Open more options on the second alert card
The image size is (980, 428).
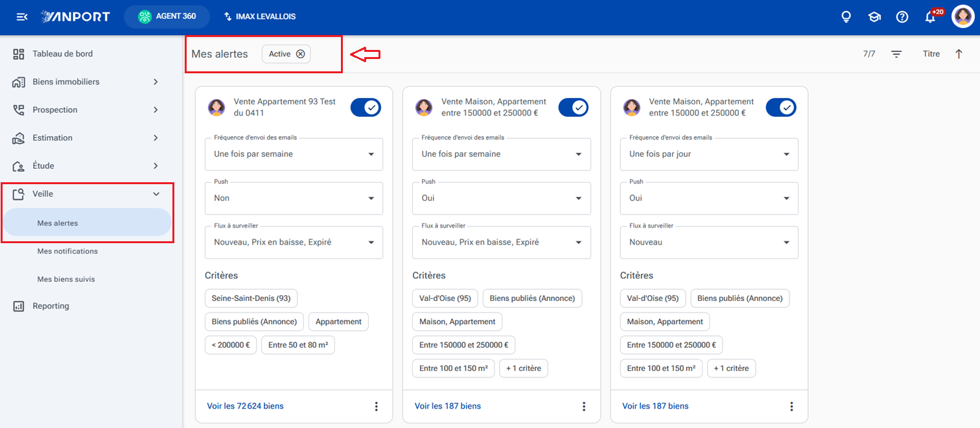click(583, 407)
